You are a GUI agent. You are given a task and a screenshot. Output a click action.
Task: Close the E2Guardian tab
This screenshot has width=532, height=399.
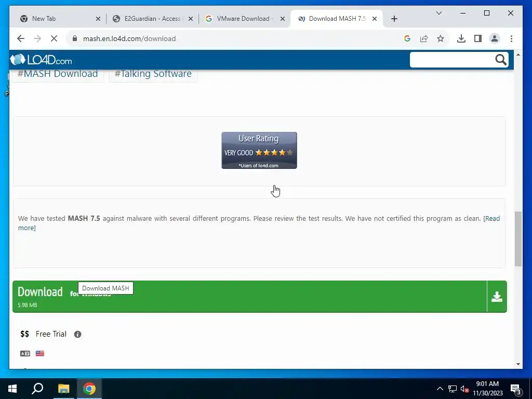point(191,19)
